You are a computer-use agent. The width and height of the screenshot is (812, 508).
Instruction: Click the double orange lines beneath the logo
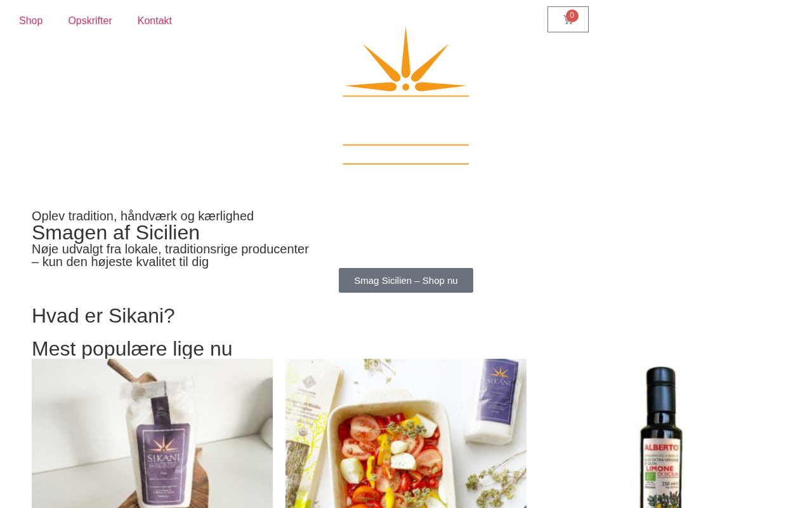coord(406,154)
